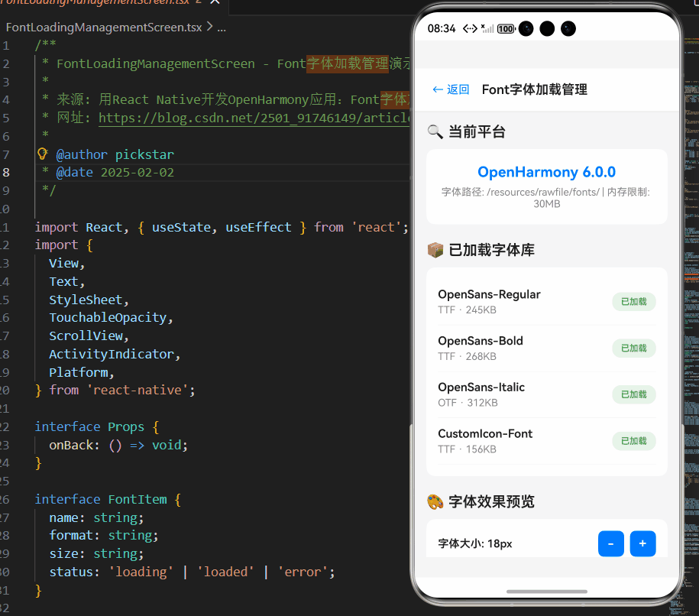Expand the breadcrumb chevron after the file name
699x616 pixels.
(209, 27)
